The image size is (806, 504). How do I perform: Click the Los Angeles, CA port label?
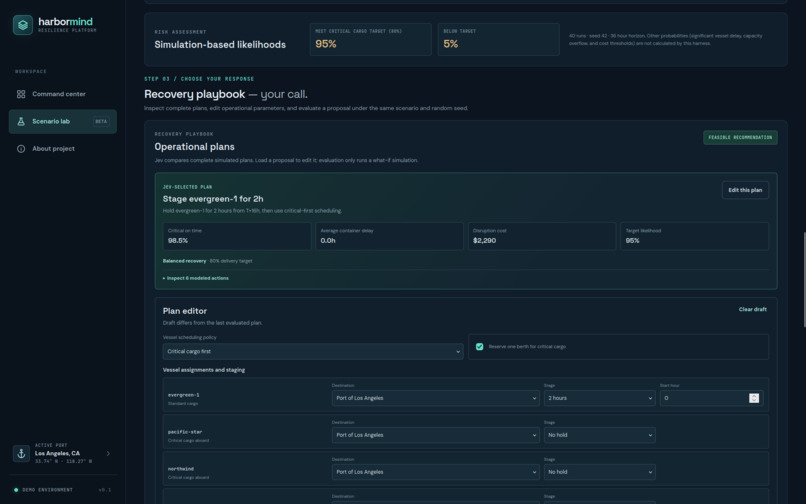[x=57, y=454]
